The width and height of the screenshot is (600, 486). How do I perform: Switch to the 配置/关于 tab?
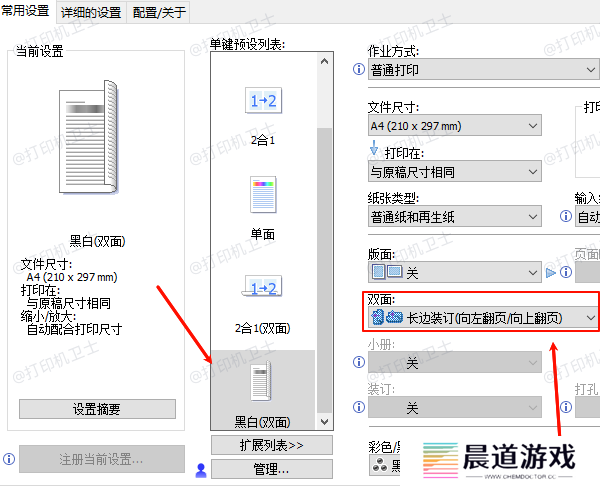click(159, 13)
